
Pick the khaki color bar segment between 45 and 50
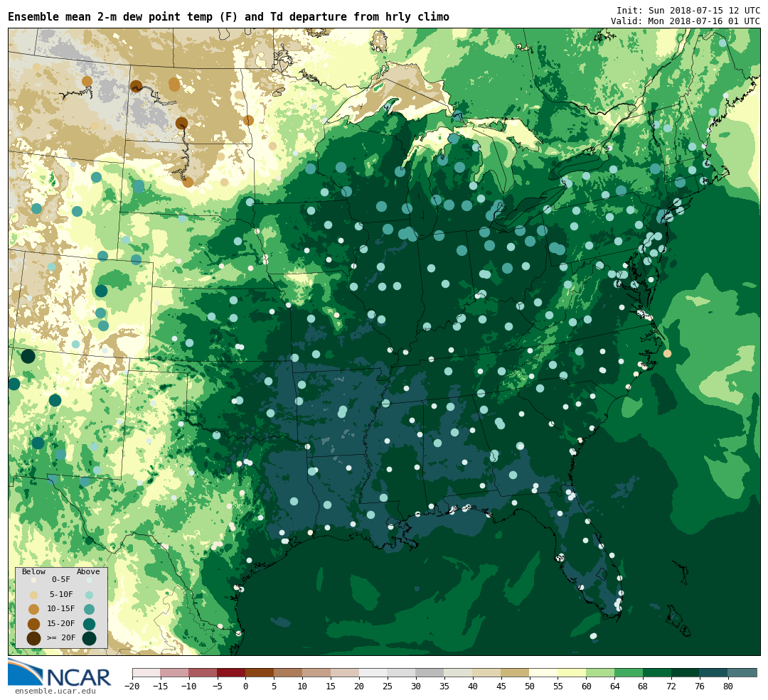pyautogui.click(x=516, y=672)
